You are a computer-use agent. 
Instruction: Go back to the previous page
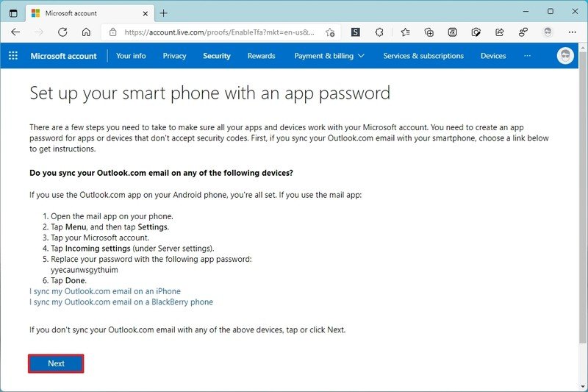coord(15,32)
